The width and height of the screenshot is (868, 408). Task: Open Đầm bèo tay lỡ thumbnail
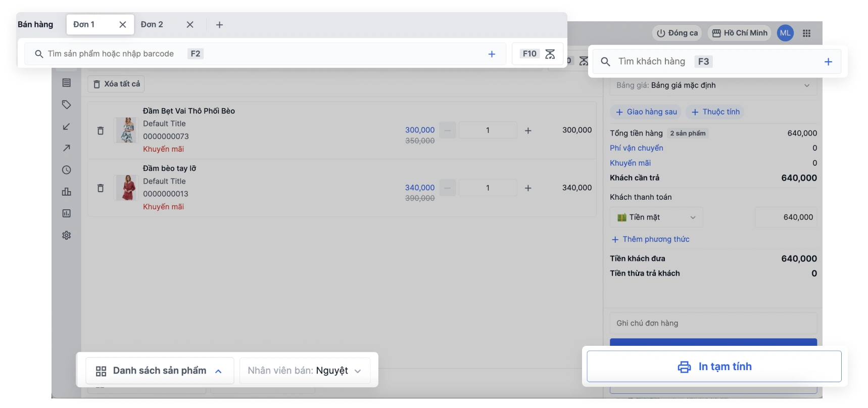tap(127, 188)
